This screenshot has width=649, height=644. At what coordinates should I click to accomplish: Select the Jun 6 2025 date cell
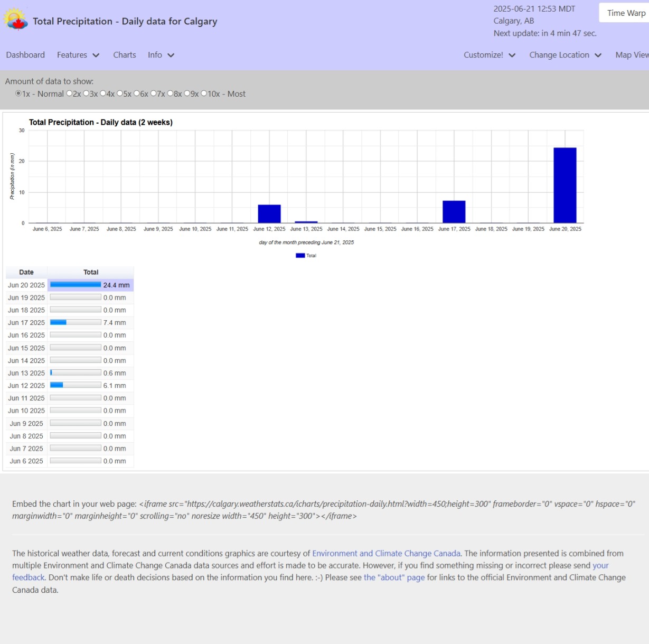[26, 461]
